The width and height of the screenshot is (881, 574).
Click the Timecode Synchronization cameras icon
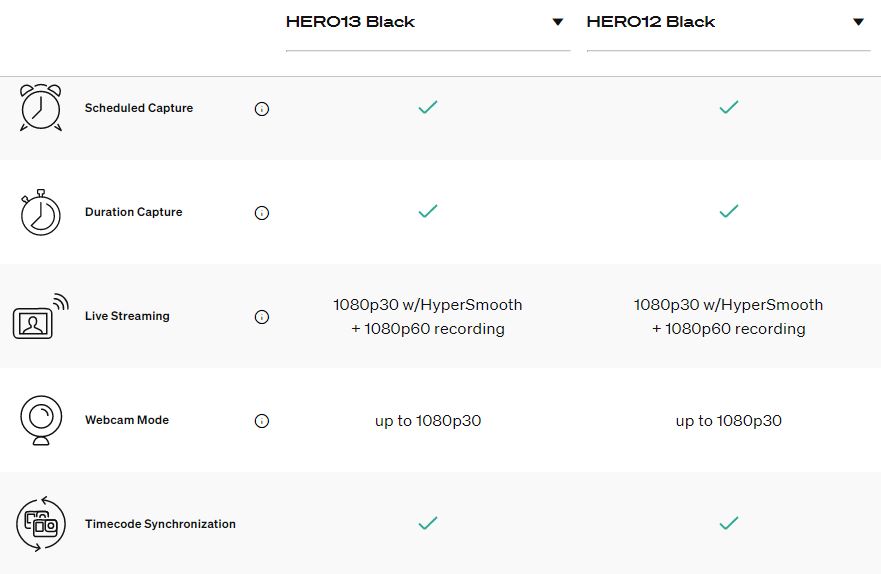[x=41, y=524]
